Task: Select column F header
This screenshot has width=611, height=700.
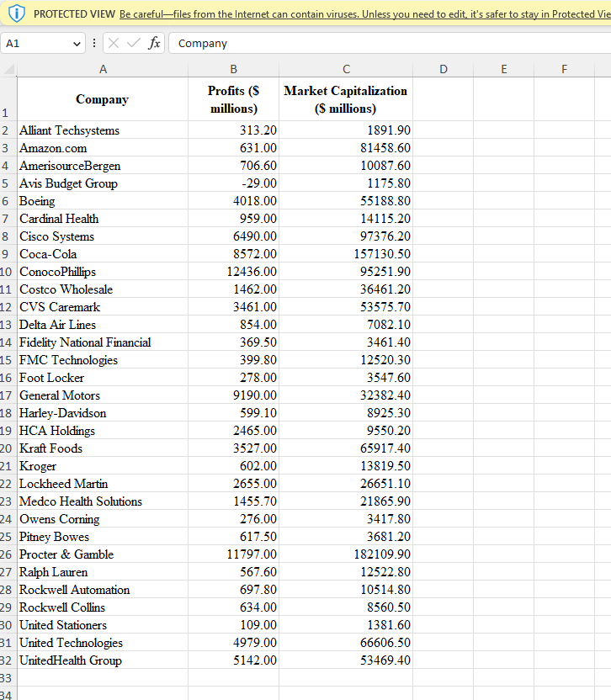Action: (x=564, y=69)
